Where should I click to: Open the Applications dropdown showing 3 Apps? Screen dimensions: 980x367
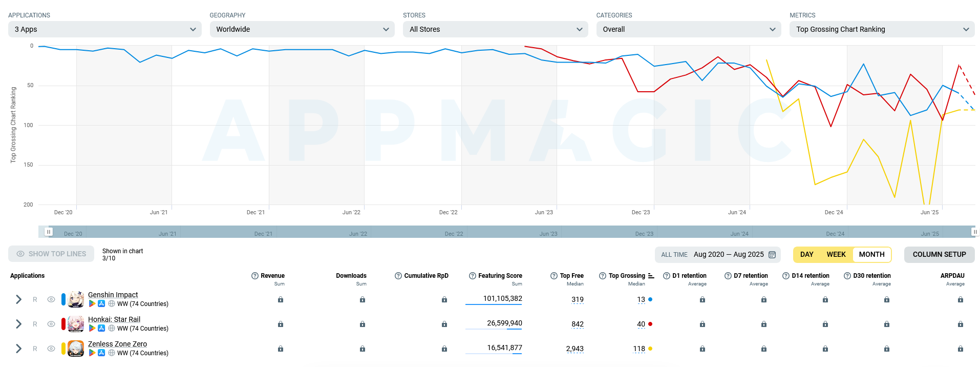coord(105,29)
